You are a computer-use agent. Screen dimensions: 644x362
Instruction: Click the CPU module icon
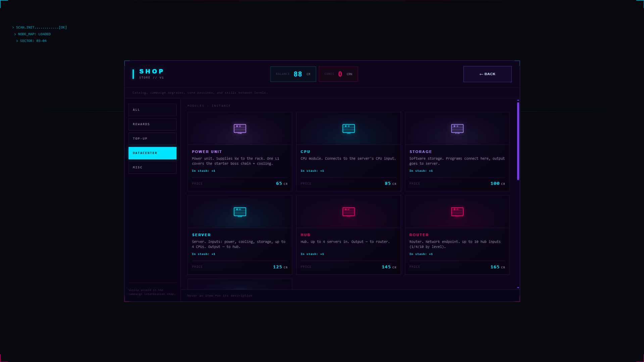coord(348,129)
